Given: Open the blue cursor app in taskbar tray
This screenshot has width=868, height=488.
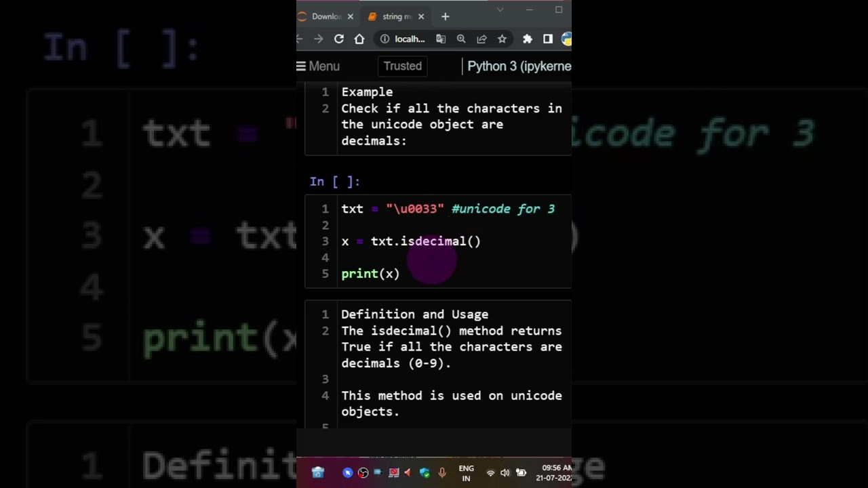Looking at the screenshot, I should (348, 473).
